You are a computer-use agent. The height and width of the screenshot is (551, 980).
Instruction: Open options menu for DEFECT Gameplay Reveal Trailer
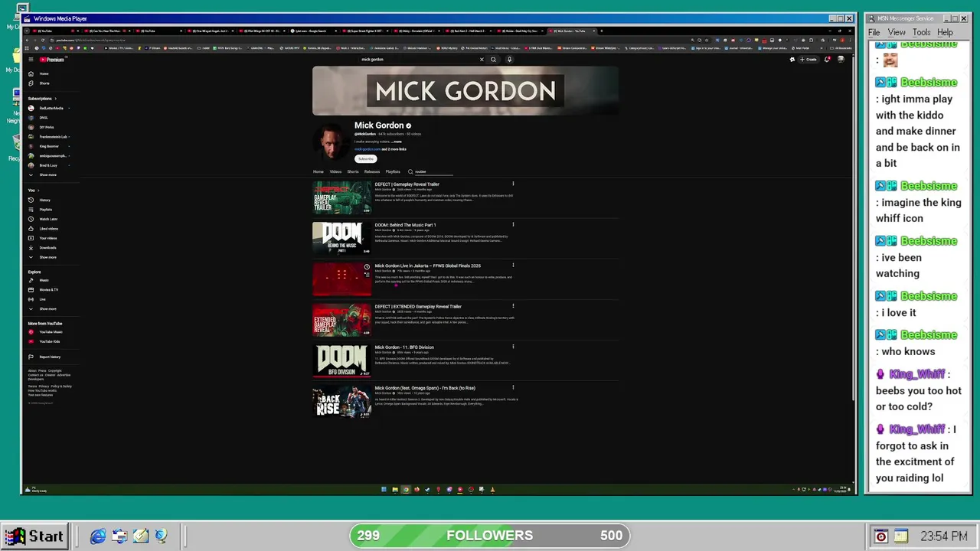[513, 184]
